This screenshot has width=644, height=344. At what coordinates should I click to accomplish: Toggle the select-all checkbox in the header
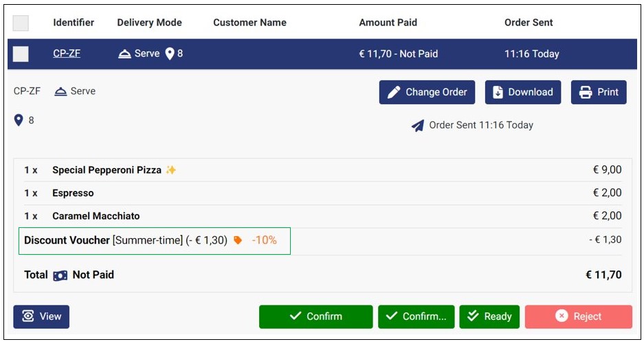(21, 23)
